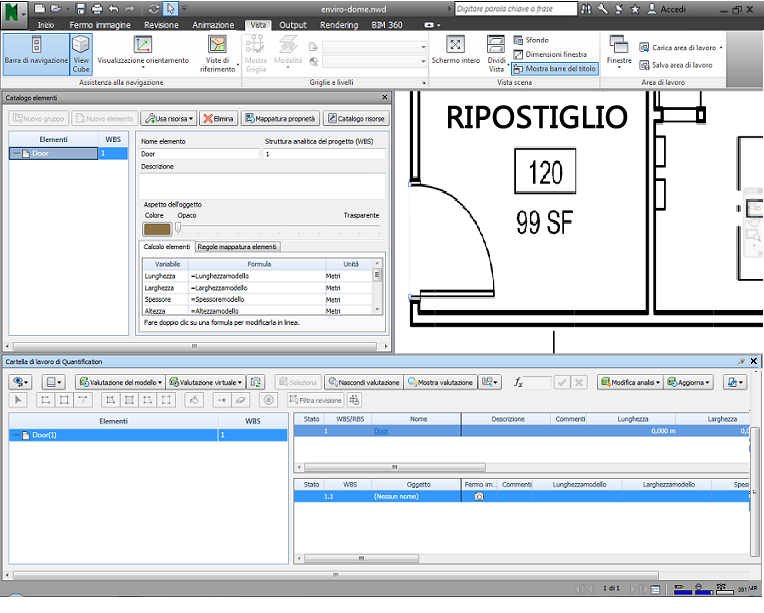The width and height of the screenshot is (764, 613).
Task: Click Salva area di lavoro icon
Action: click(x=645, y=65)
